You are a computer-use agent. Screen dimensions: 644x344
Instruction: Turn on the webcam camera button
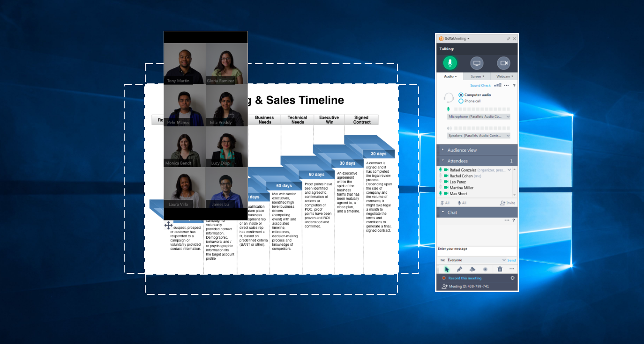[504, 63]
